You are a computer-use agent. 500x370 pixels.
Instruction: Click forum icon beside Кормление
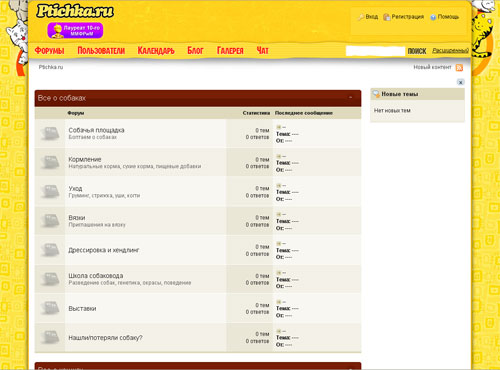pyautogui.click(x=50, y=162)
